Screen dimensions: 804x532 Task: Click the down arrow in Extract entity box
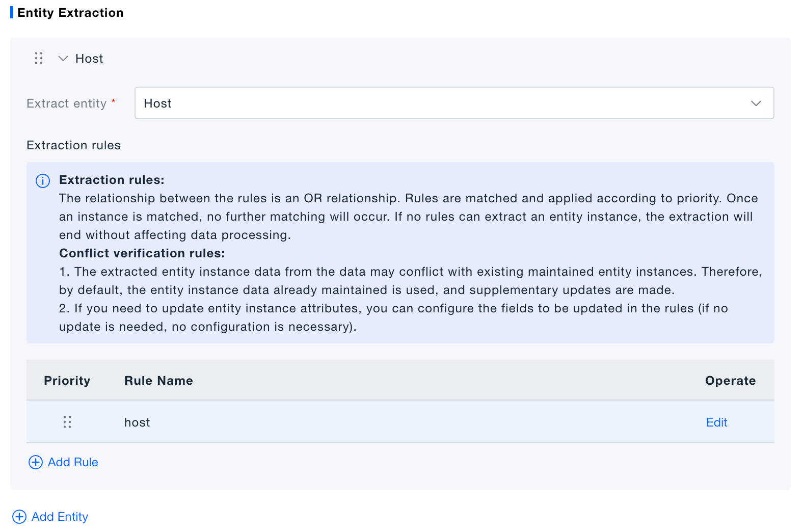click(x=756, y=103)
